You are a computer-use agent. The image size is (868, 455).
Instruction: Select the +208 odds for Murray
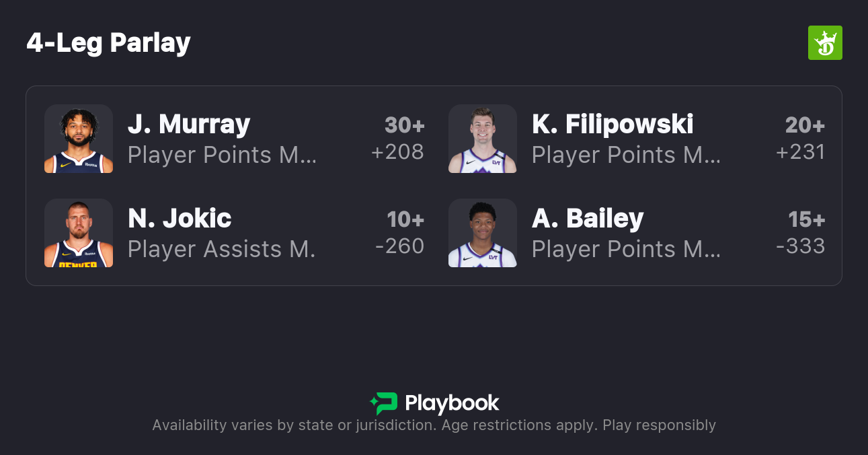(397, 152)
